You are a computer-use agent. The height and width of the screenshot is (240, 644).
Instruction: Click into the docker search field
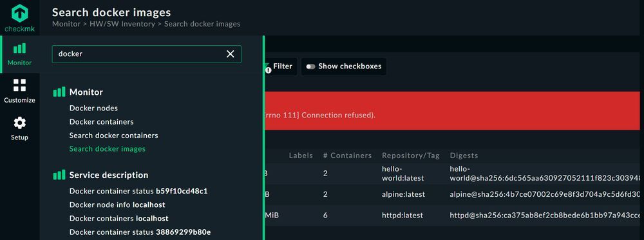pyautogui.click(x=140, y=54)
